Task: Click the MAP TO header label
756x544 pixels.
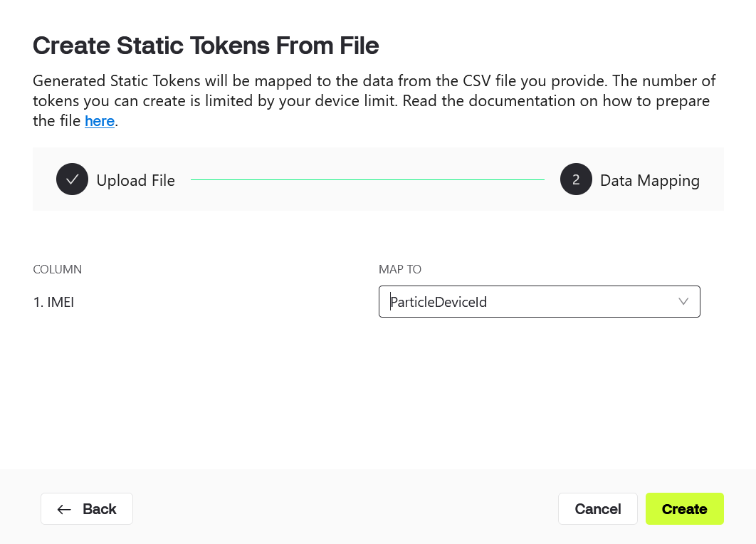Action: [x=399, y=269]
